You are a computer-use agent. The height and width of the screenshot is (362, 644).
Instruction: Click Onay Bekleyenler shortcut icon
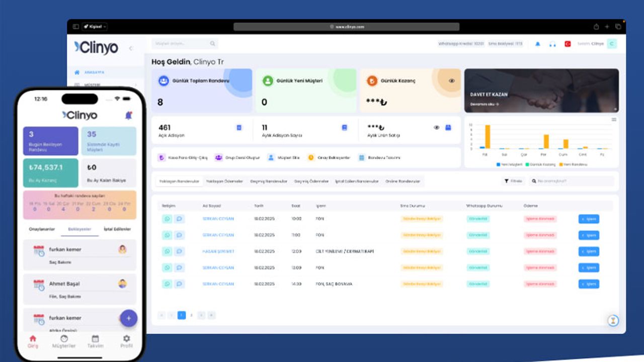click(311, 157)
